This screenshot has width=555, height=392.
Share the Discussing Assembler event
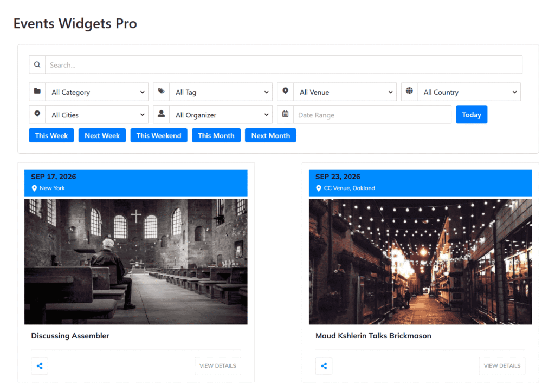point(40,366)
